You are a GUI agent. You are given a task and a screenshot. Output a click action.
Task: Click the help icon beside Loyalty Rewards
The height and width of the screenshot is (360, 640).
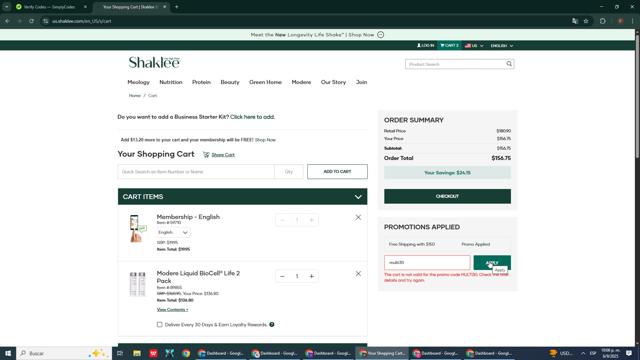(272, 324)
